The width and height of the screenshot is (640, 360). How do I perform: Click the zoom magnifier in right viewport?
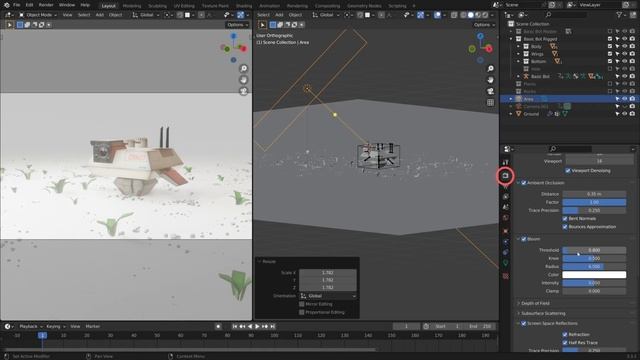click(x=491, y=69)
